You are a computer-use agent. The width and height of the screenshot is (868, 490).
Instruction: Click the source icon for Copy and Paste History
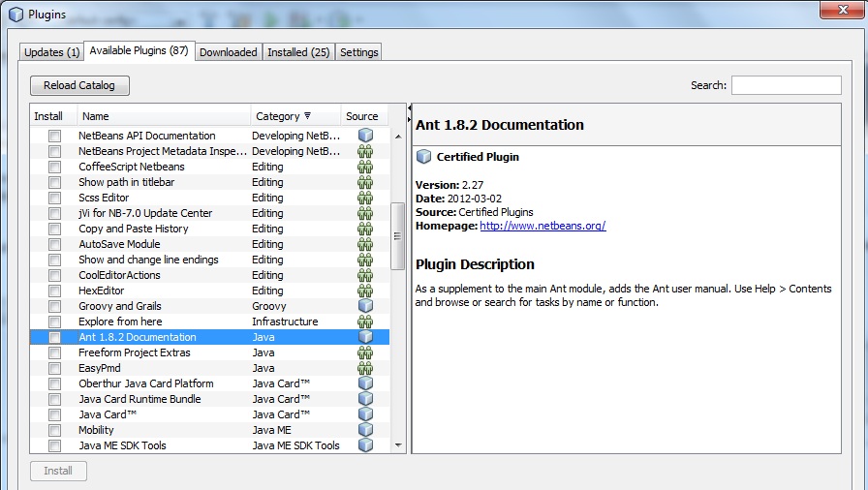365,229
